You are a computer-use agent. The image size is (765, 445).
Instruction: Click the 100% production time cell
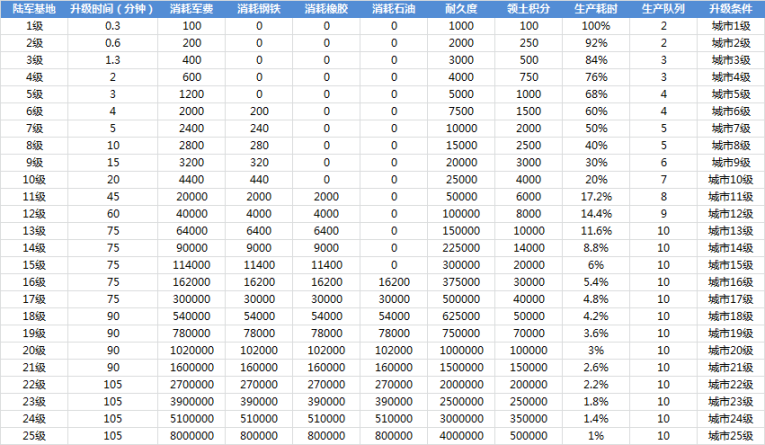point(596,25)
